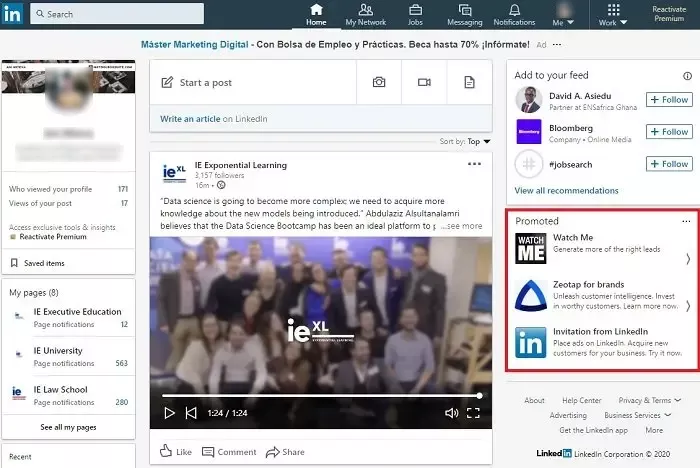
Task: Open the Home tab
Action: pos(316,15)
